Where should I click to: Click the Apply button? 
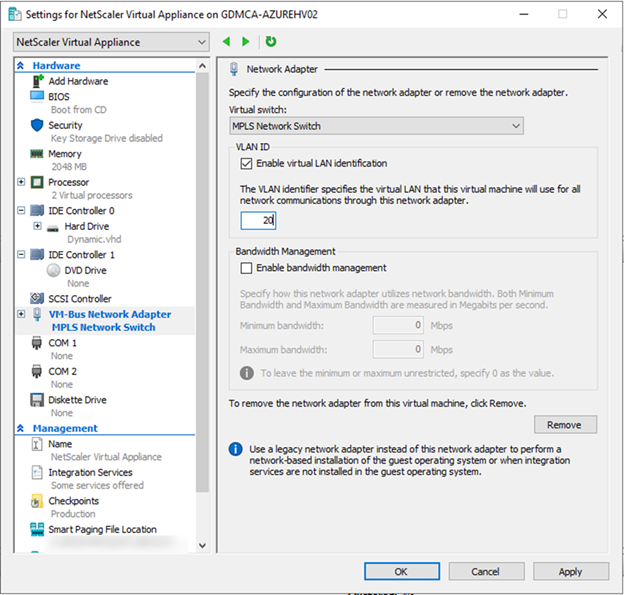pyautogui.click(x=570, y=572)
